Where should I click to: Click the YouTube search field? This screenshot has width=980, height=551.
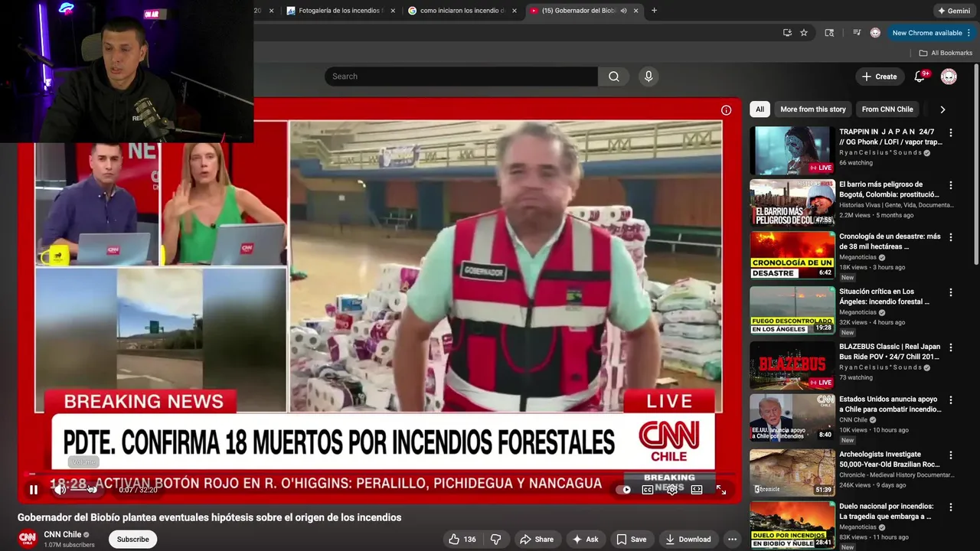[461, 77]
